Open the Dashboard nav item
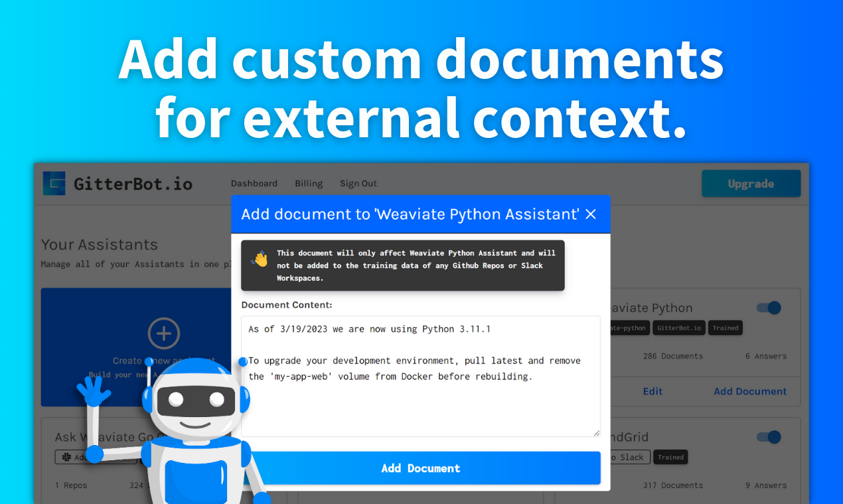This screenshot has width=843, height=504. [x=254, y=183]
